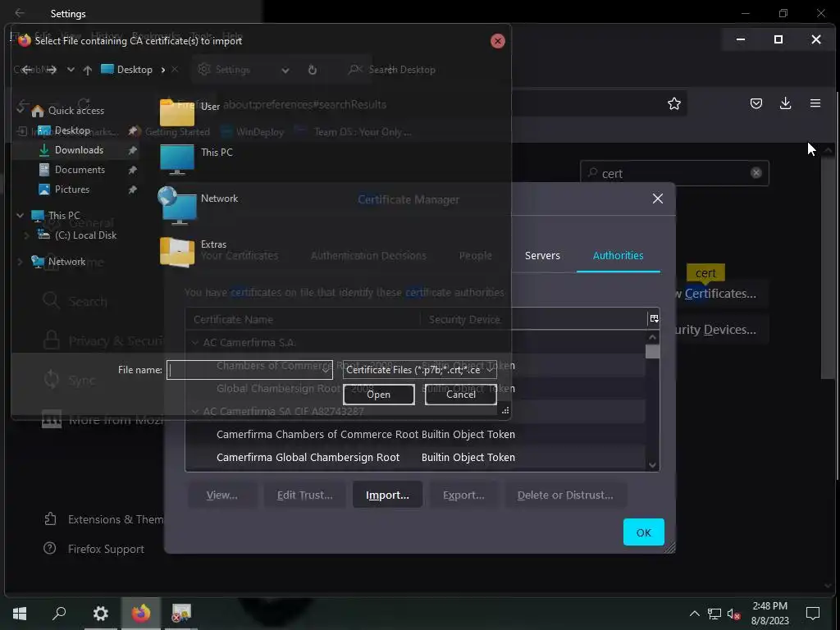Click the View... button

pyautogui.click(x=221, y=495)
